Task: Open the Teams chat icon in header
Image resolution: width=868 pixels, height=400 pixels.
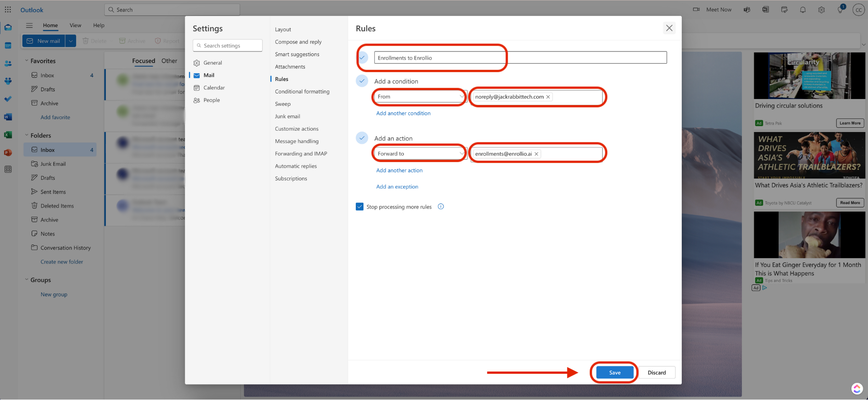Action: [747, 9]
